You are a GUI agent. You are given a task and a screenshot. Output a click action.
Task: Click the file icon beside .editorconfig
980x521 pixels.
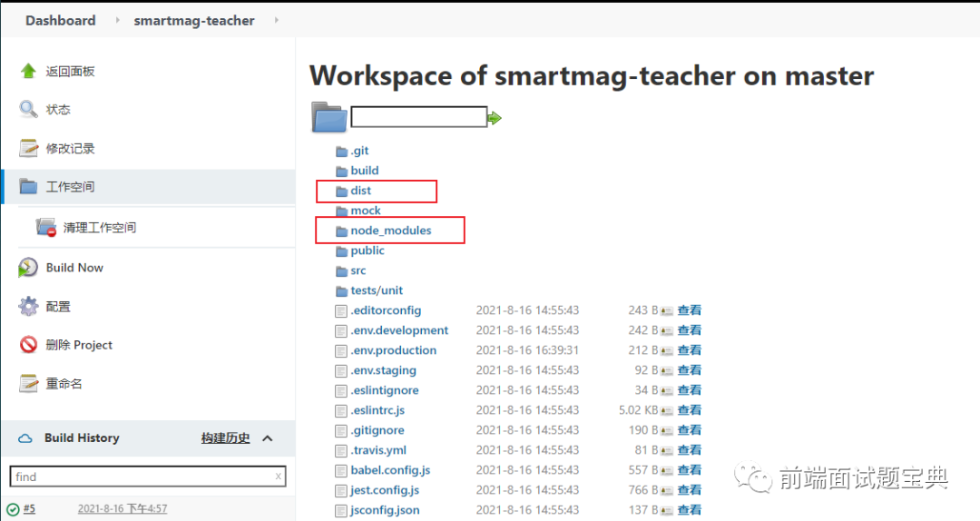[340, 310]
